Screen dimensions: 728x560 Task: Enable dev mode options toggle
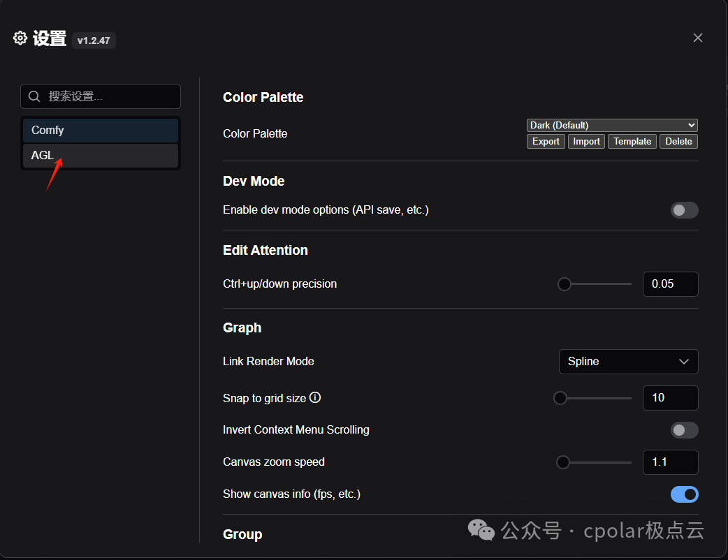684,210
